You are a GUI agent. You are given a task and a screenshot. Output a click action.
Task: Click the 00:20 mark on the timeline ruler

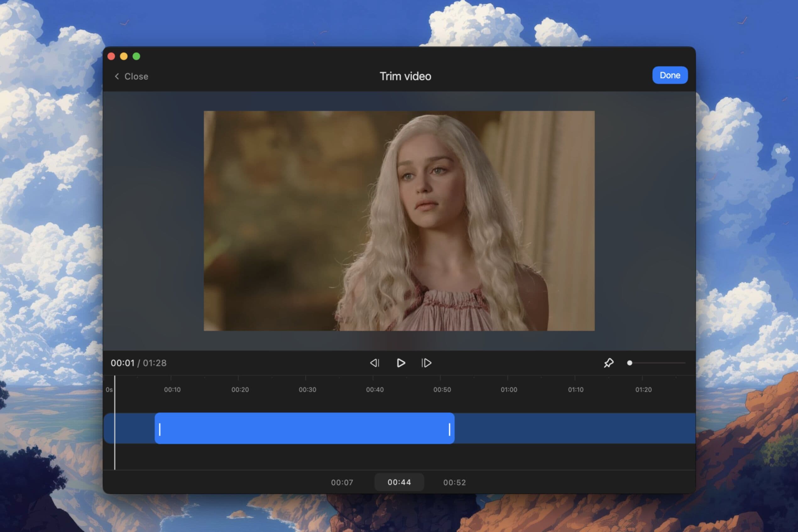[x=240, y=390]
